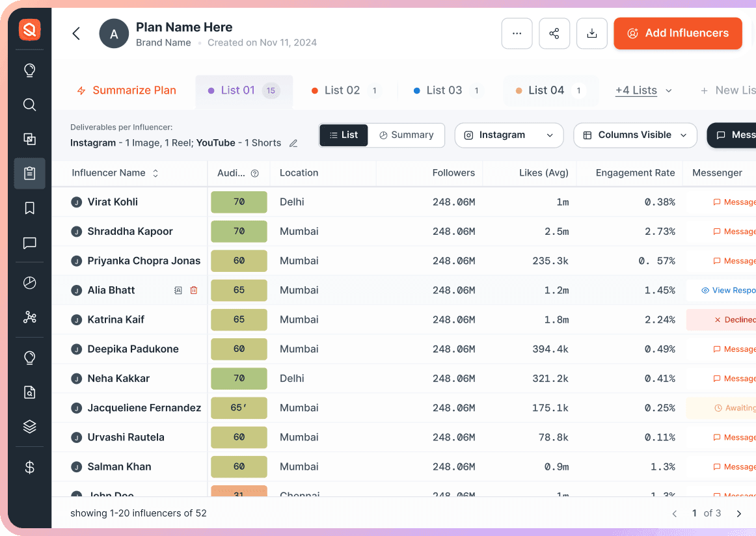Expand the Columns Visible dropdown
Viewport: 756px width, 536px height.
click(x=634, y=135)
